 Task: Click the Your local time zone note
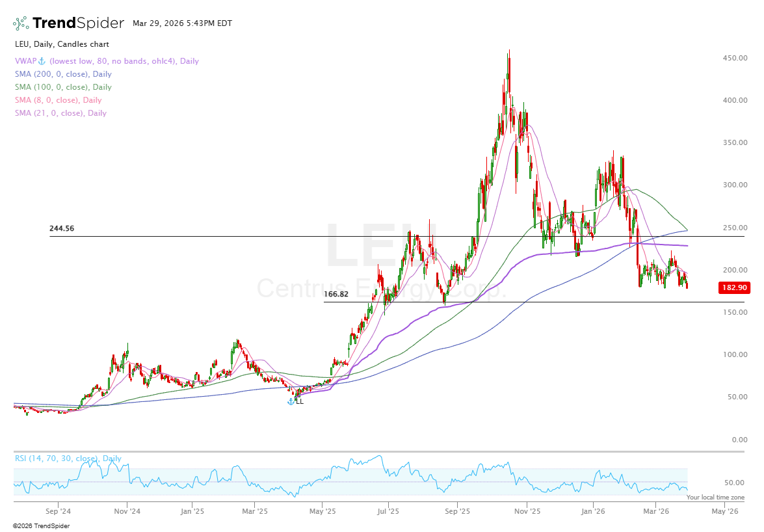[715, 498]
